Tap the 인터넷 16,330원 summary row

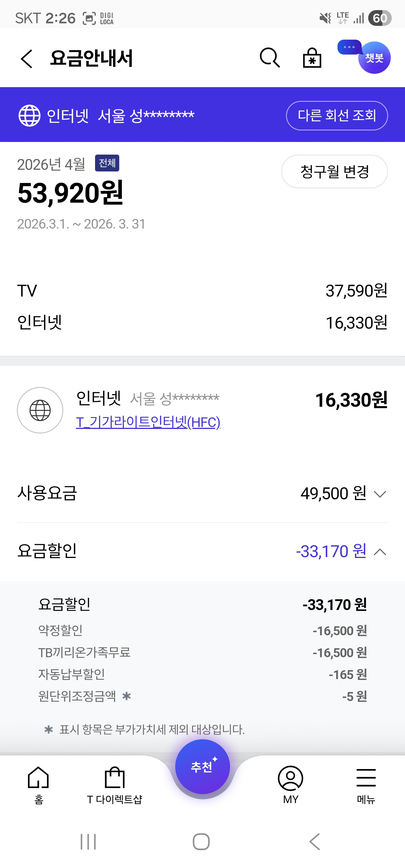coord(202,322)
